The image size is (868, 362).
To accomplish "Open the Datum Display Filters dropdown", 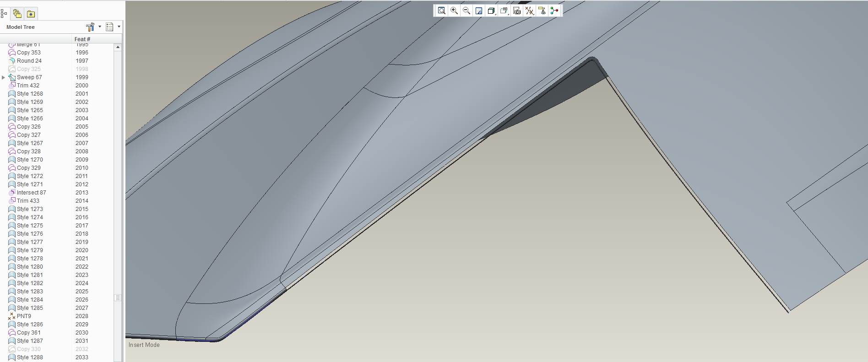I will (530, 11).
